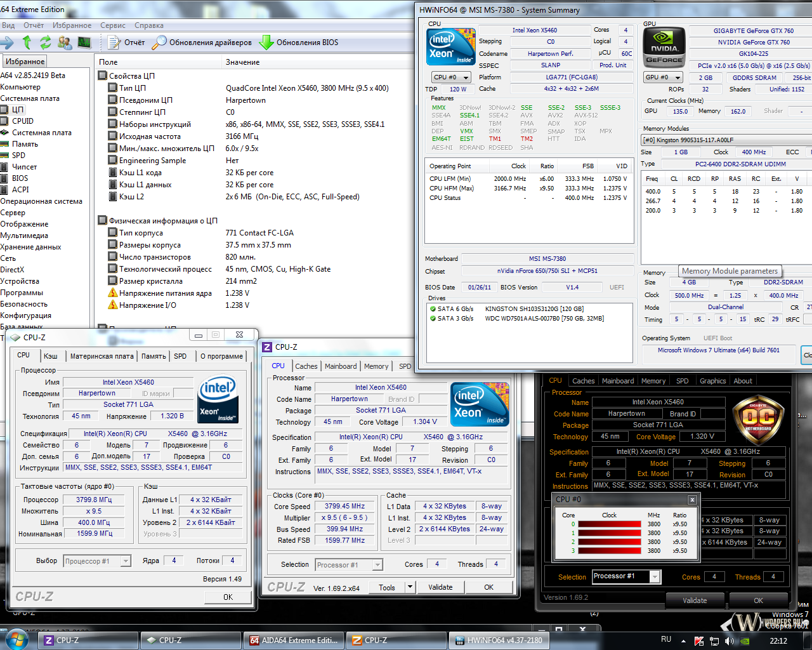The image size is (812, 650).
Task: Open Processor #1 dropdown in Gigabyte CPU-Z
Action: tap(626, 576)
